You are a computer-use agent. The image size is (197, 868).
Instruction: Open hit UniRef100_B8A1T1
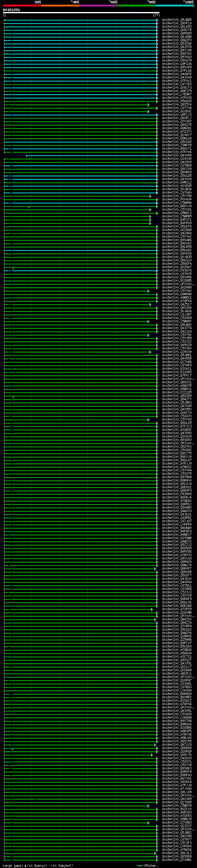tap(177, 149)
